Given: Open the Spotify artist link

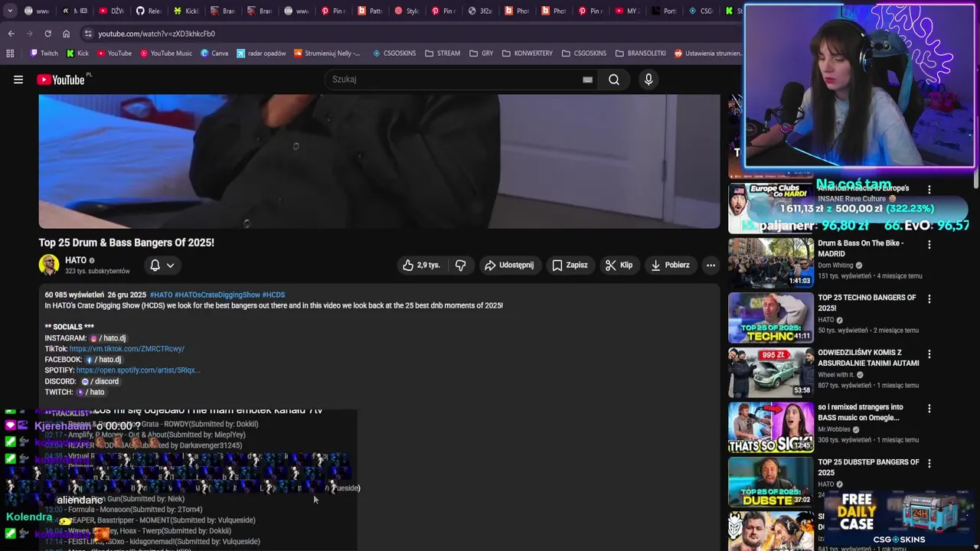Looking at the screenshot, I should (x=138, y=370).
